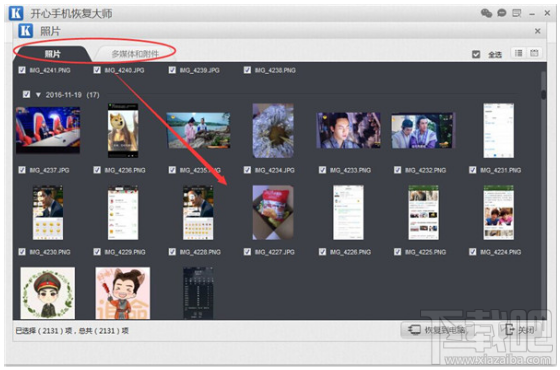This screenshot has height=370, width=560.
Task: Select the IMG_4229 list screenshot thumbnail
Action: point(123,213)
